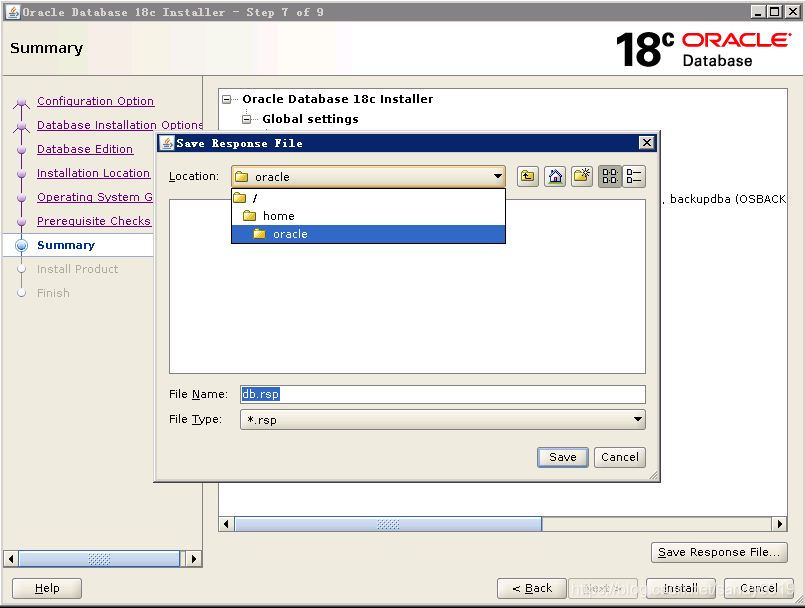
Task: Minimize the Oracle installer window
Action: [x=758, y=11]
